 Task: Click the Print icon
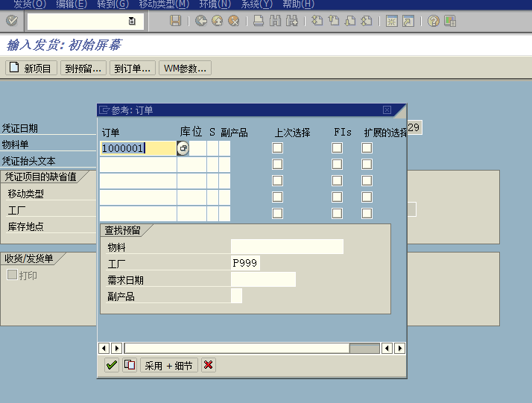pos(259,21)
